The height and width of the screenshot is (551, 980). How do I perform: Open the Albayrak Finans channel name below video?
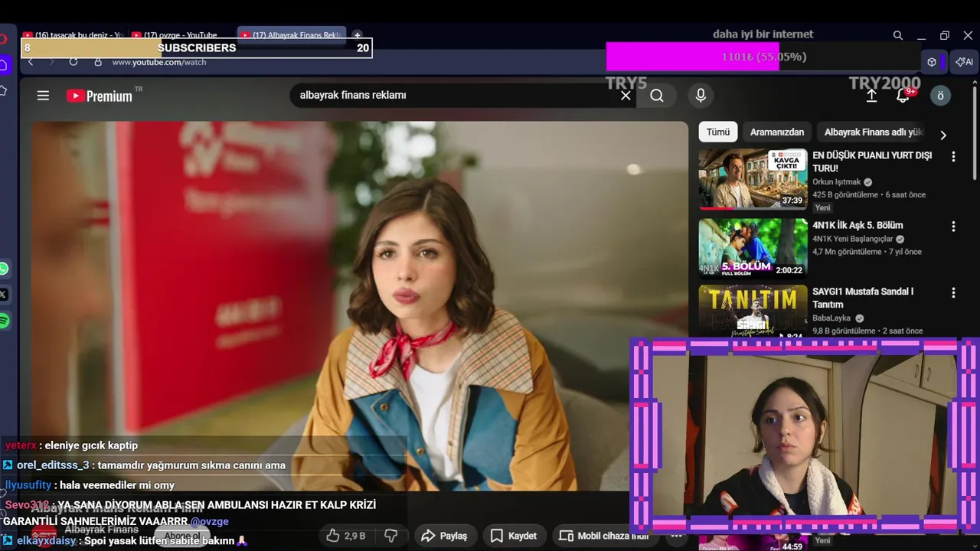click(101, 530)
